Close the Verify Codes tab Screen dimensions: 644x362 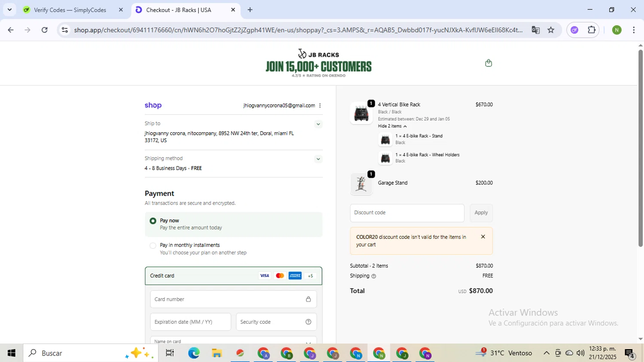tap(121, 10)
